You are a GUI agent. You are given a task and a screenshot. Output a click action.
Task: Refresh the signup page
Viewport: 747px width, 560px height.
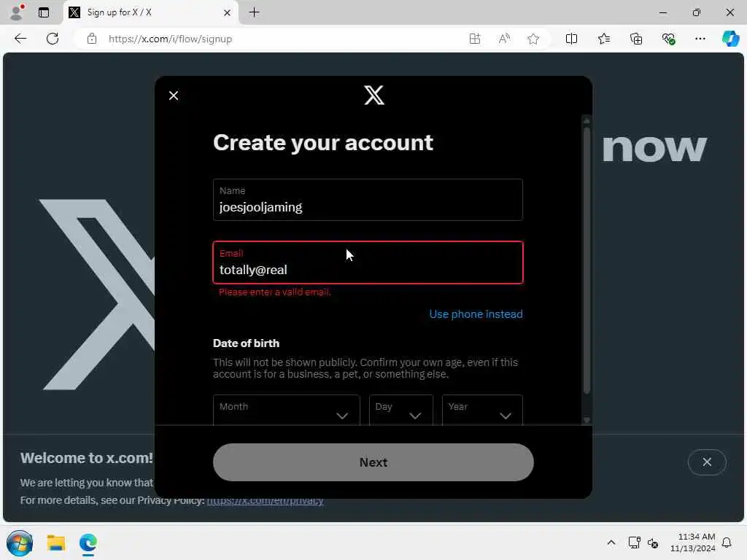click(x=53, y=39)
